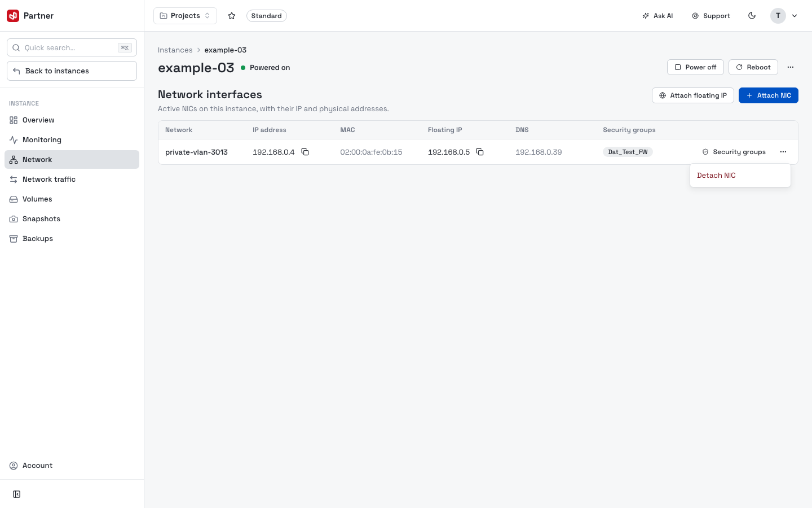Focus the Quick search field

(72, 47)
